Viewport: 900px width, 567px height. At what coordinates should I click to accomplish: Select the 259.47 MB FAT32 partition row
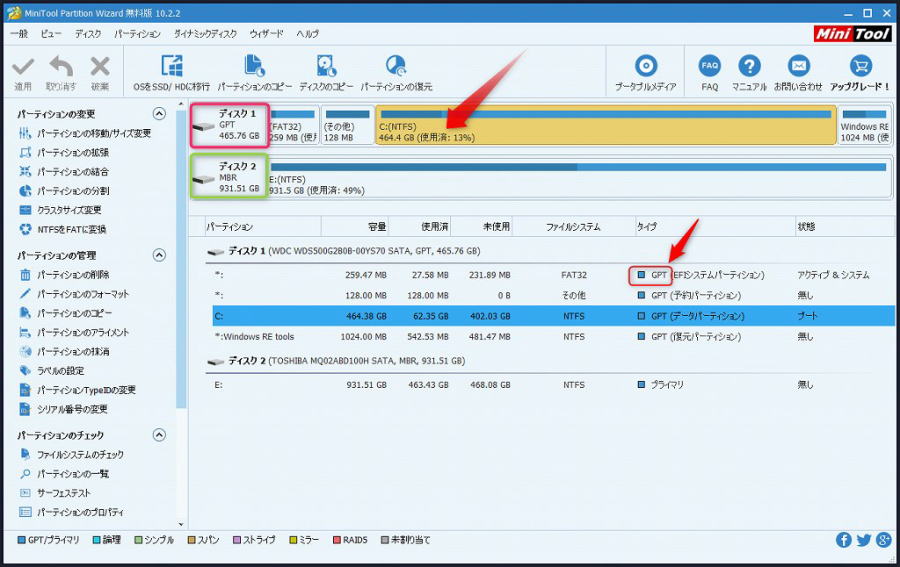551,275
